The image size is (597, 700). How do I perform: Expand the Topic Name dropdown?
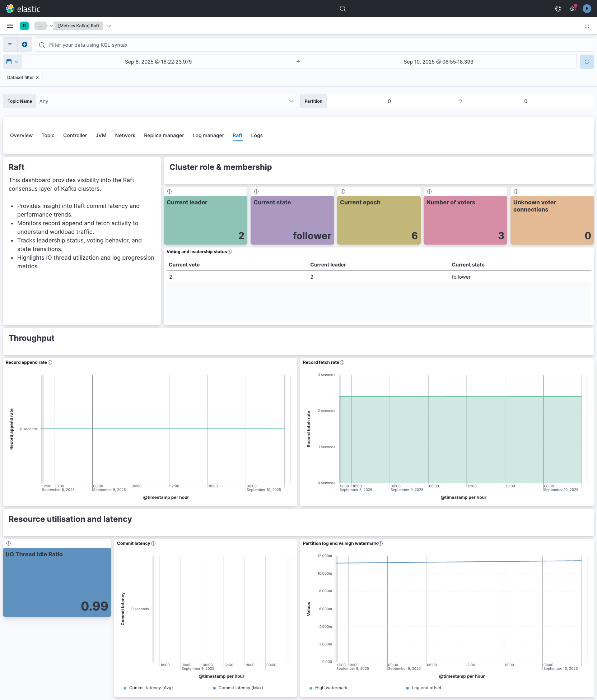[291, 101]
